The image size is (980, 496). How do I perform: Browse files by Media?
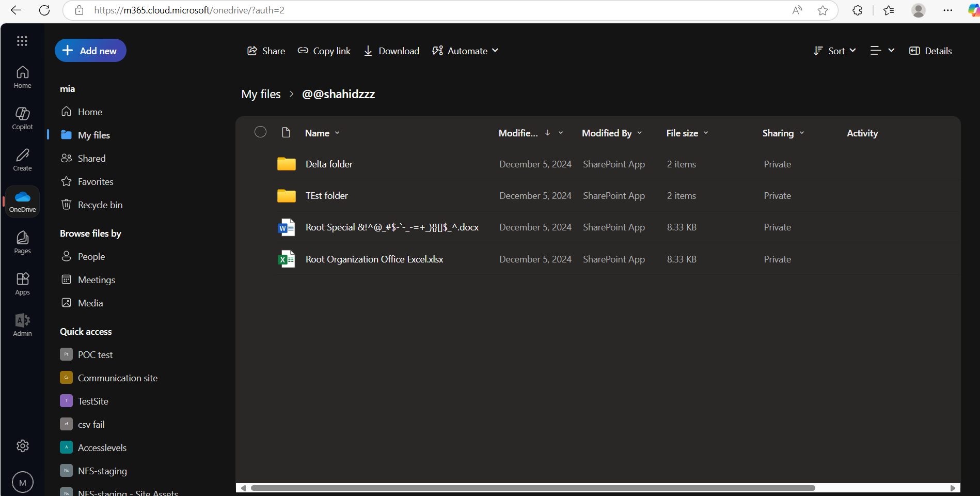pyautogui.click(x=90, y=303)
